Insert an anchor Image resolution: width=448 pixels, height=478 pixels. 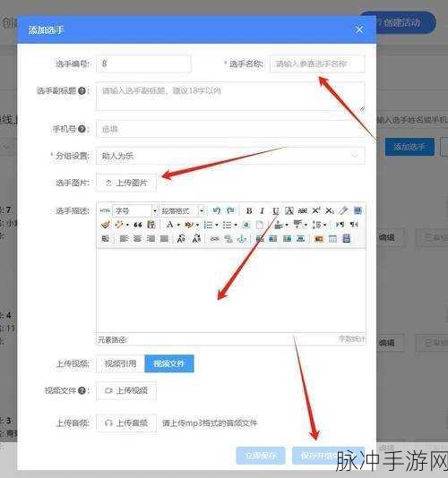(242, 238)
